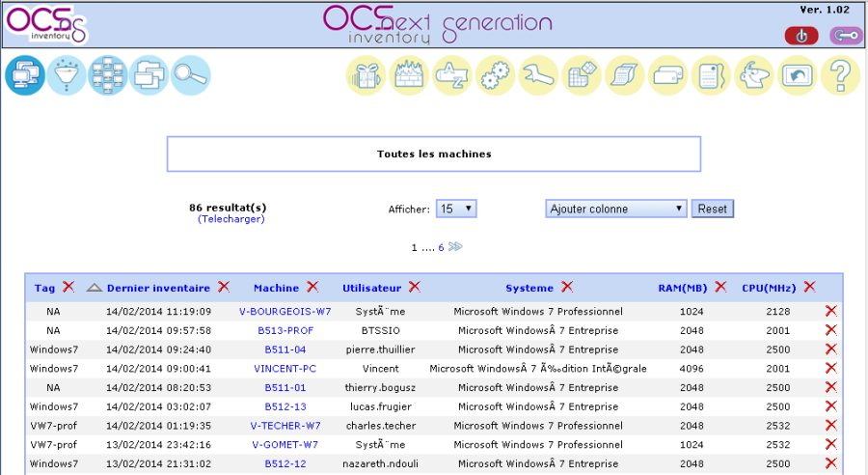Open the stacked windows all-software icon
Viewport: 868px width, 475px height.
point(149,75)
